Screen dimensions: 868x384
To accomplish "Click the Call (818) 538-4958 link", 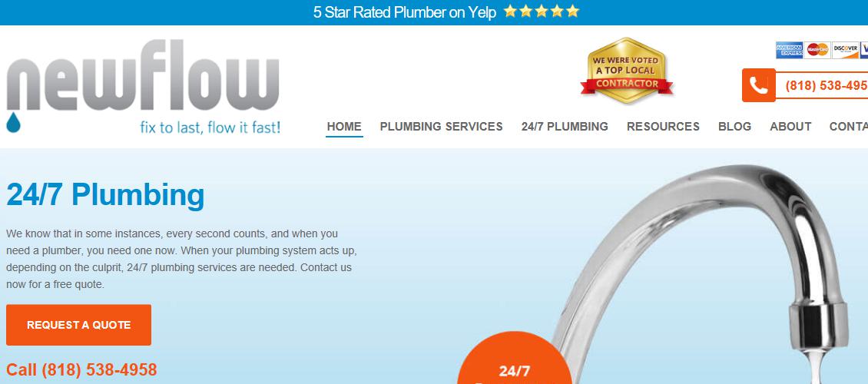I will tap(81, 369).
